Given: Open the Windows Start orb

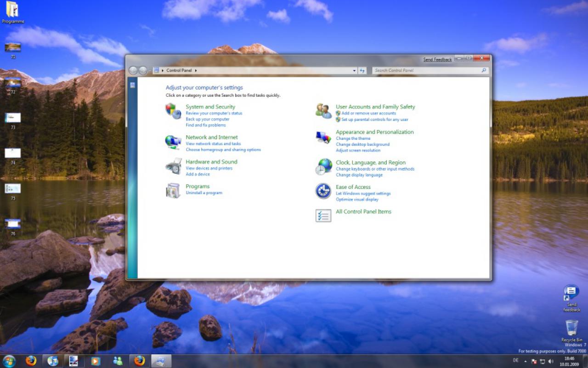Looking at the screenshot, I should [9, 361].
